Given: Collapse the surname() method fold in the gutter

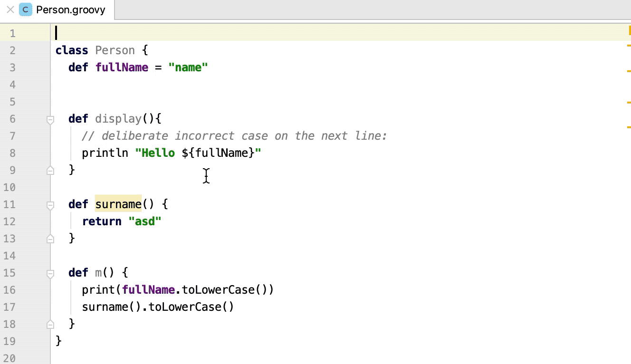Looking at the screenshot, I should coord(50,204).
